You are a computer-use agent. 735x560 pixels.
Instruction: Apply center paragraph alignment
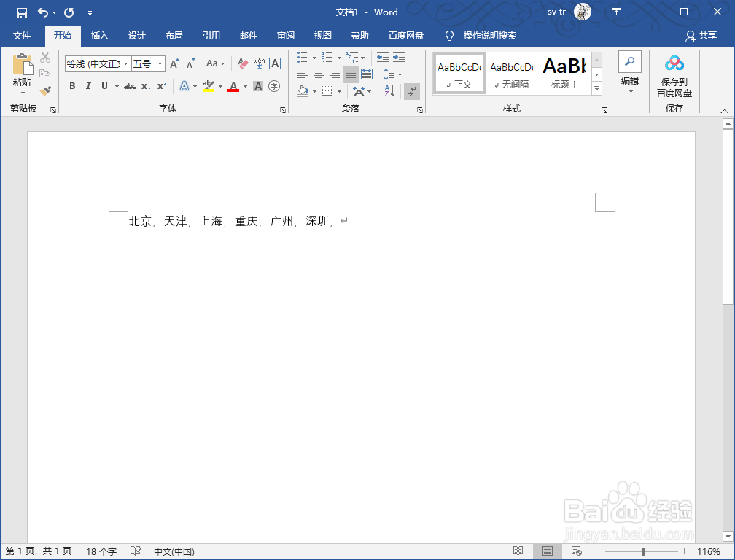[318, 74]
